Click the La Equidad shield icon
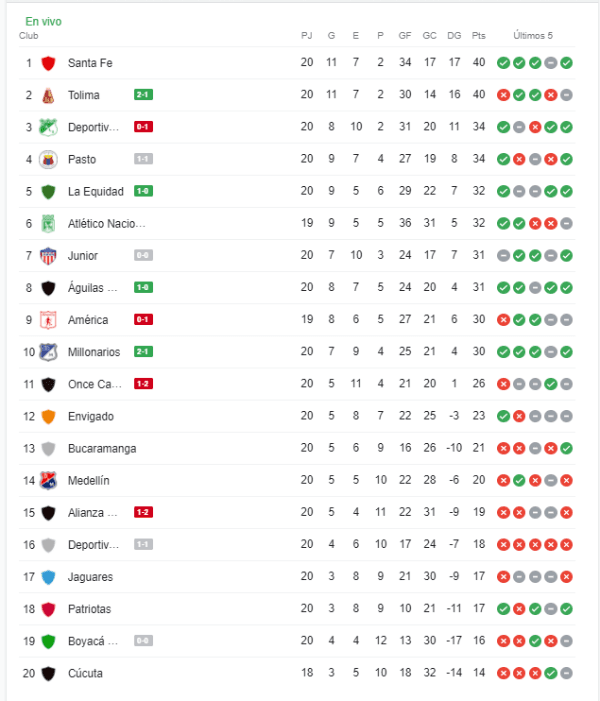600x701 pixels. [48, 191]
